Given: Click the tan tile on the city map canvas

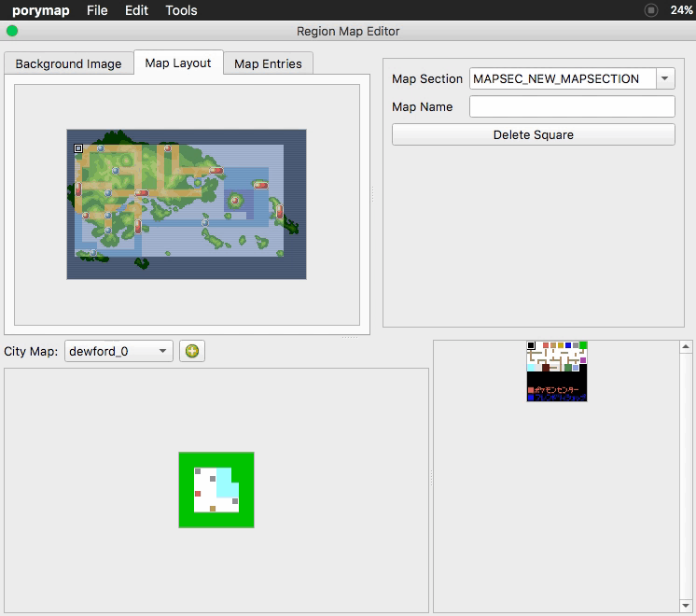Looking at the screenshot, I should click(213, 509).
